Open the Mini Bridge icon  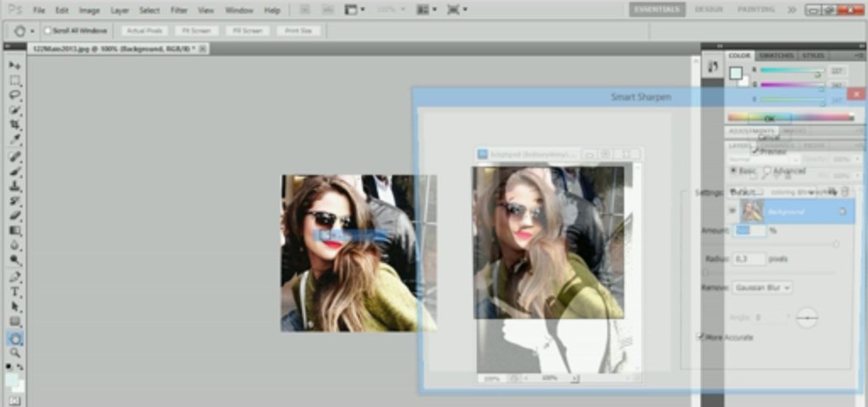click(x=328, y=10)
